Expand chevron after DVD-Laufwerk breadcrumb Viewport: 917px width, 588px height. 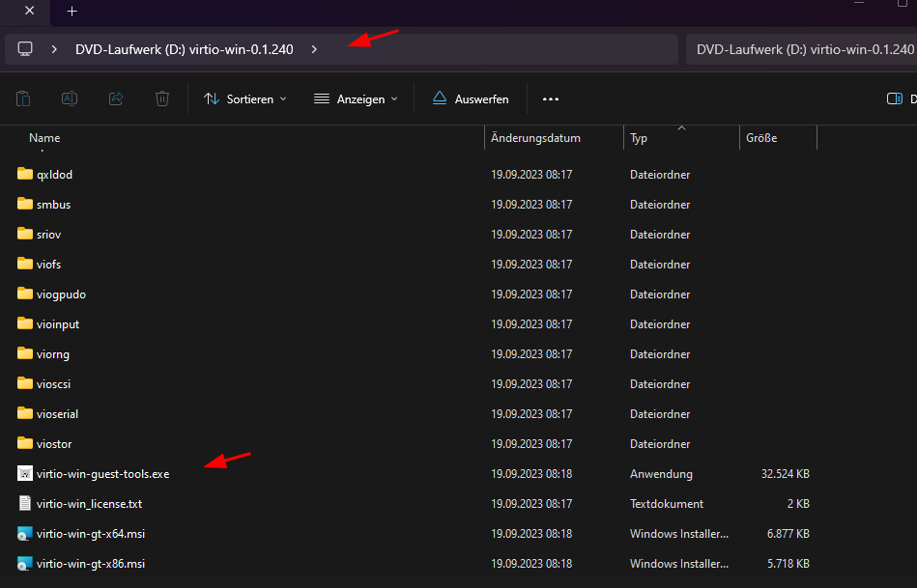(314, 49)
